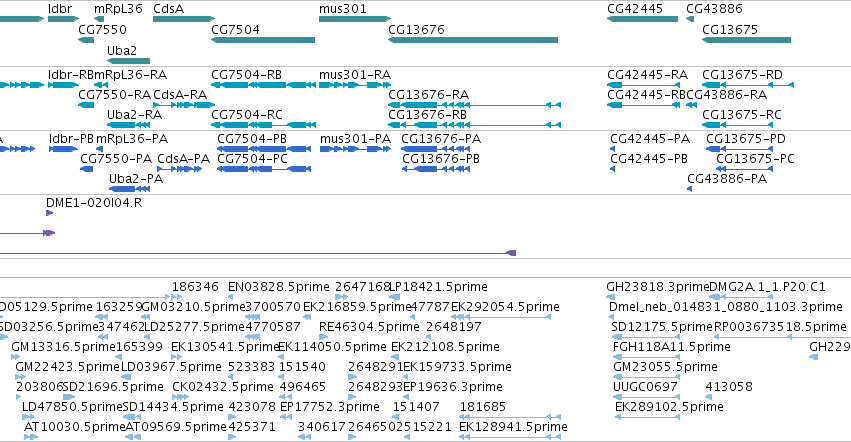The width and height of the screenshot is (851, 442).
Task: Click the FGH118A11.5prime EST label
Action: (x=671, y=347)
